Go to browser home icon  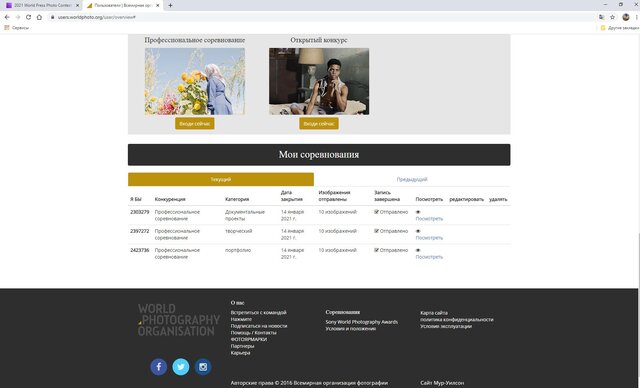39,17
